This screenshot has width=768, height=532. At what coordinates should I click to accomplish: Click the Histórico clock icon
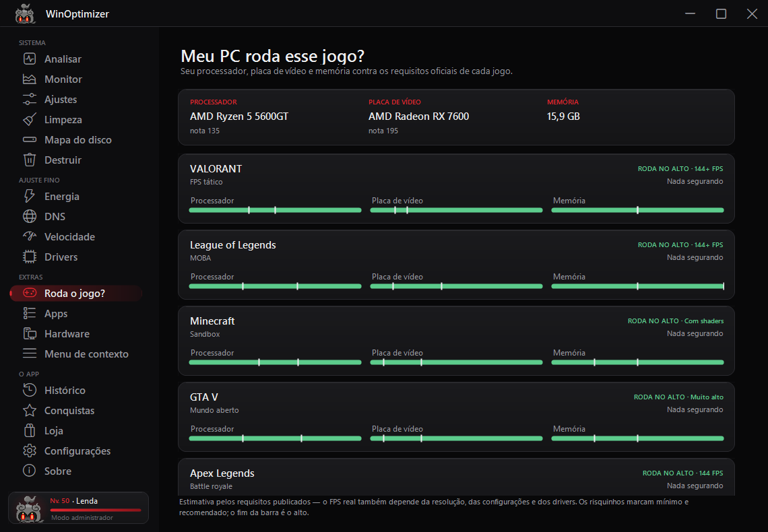coord(30,390)
